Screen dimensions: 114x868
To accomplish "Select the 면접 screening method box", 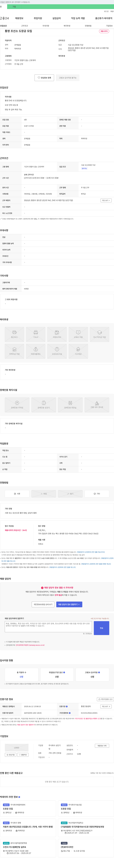I will coord(44,494).
